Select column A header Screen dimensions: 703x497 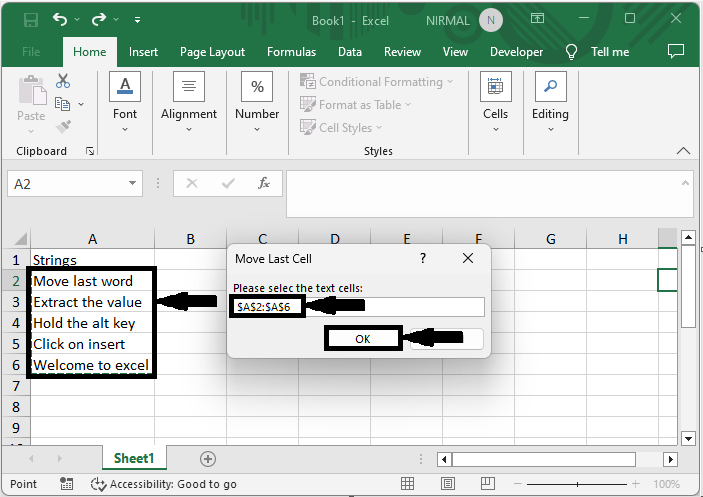92,239
